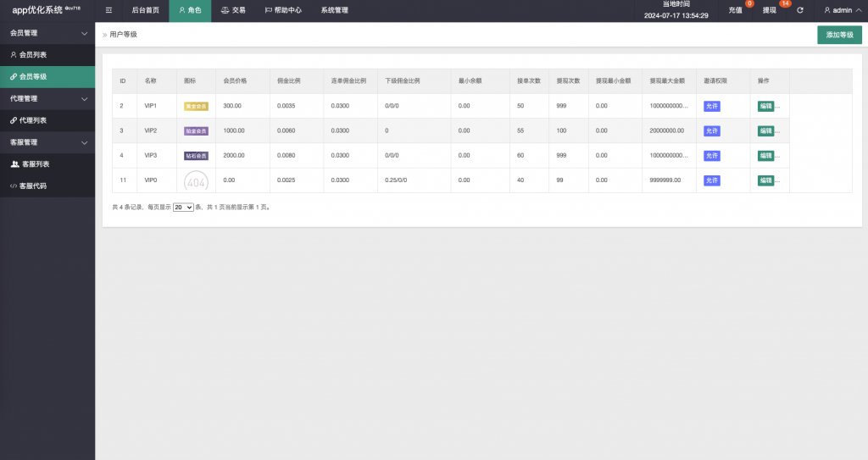Screen dimensions: 868x460
Task: Click the VIP1 gold member badge icon
Action: tap(196, 106)
